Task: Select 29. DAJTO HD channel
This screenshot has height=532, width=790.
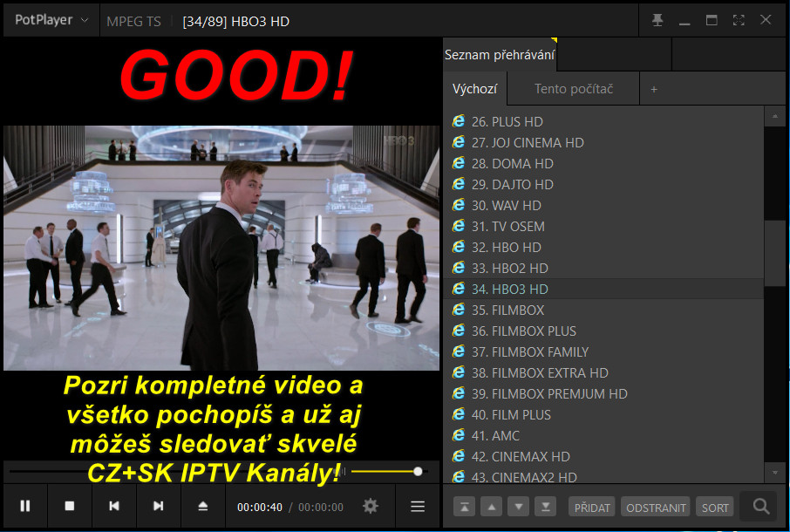Action: pos(603,184)
